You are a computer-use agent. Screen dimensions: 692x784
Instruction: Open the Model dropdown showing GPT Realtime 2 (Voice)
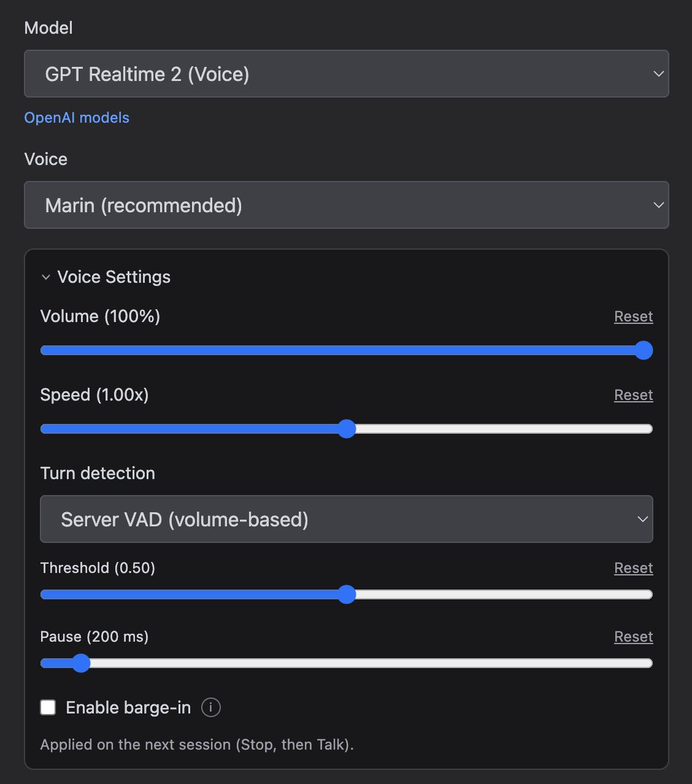pos(346,74)
